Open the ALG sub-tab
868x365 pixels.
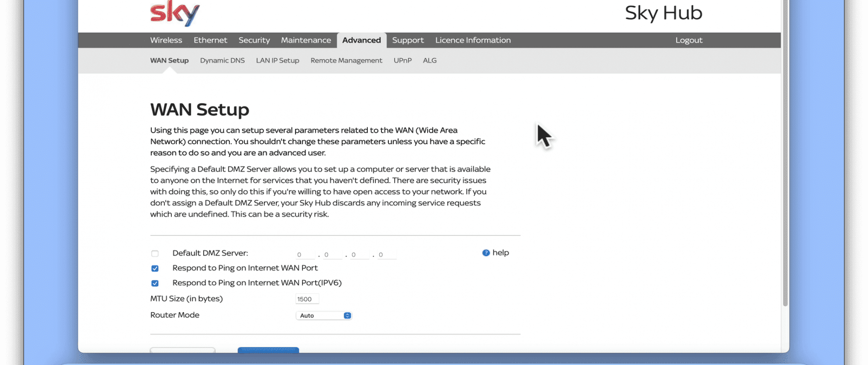[429, 60]
